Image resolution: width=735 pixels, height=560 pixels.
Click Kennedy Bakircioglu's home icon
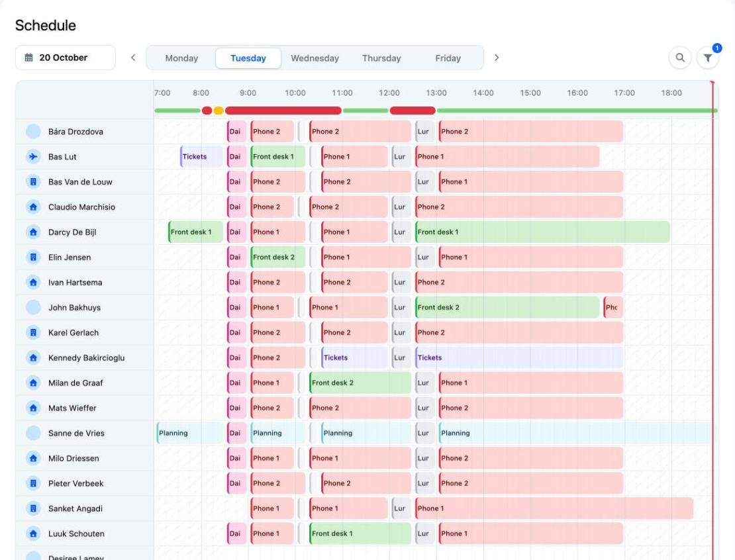coord(33,357)
